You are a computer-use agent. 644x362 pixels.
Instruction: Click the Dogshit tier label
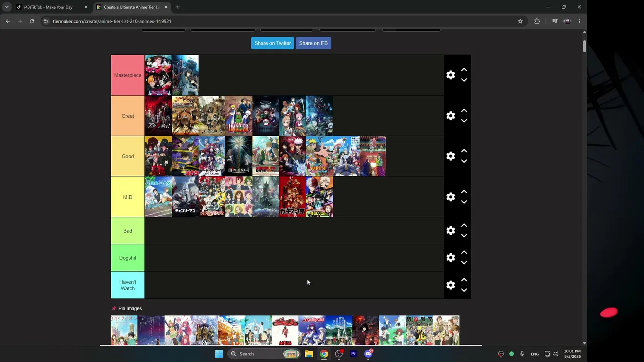(128, 258)
